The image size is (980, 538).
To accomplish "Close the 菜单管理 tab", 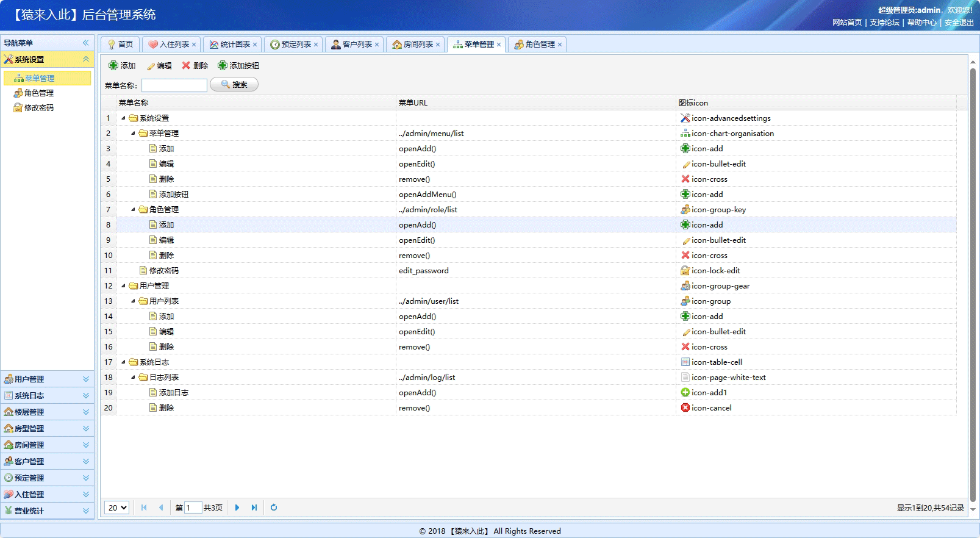I will [x=499, y=45].
